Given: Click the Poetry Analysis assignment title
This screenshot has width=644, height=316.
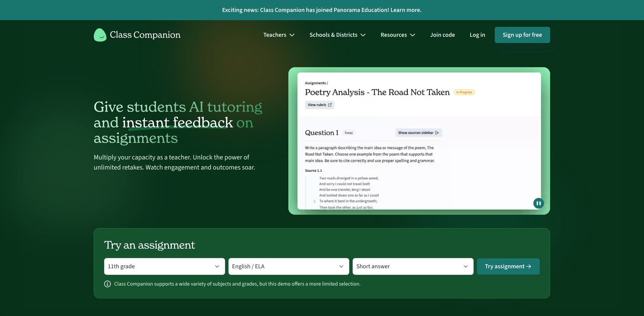Looking at the screenshot, I should pos(377,92).
